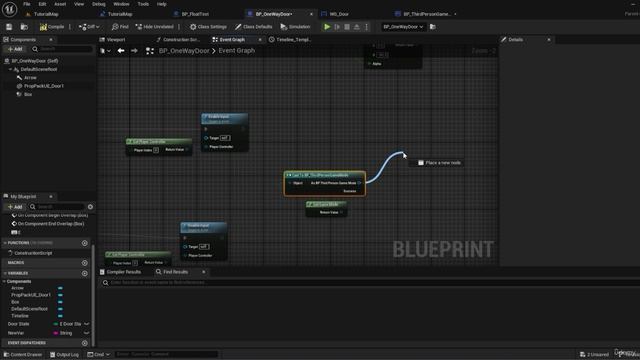Toggle Hide Unrelated nodes
Viewport: 640px width, 360px height.
[154, 27]
